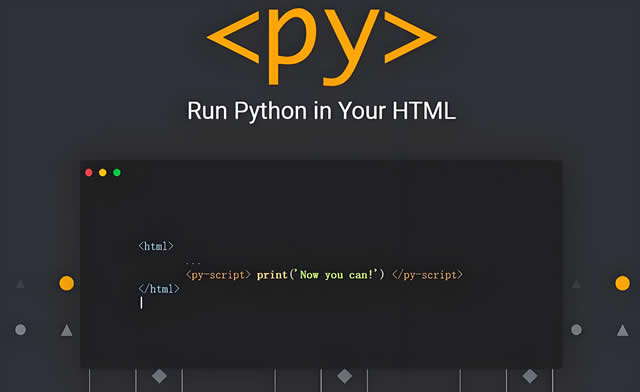Click the gray circle on the right side

click(x=576, y=330)
